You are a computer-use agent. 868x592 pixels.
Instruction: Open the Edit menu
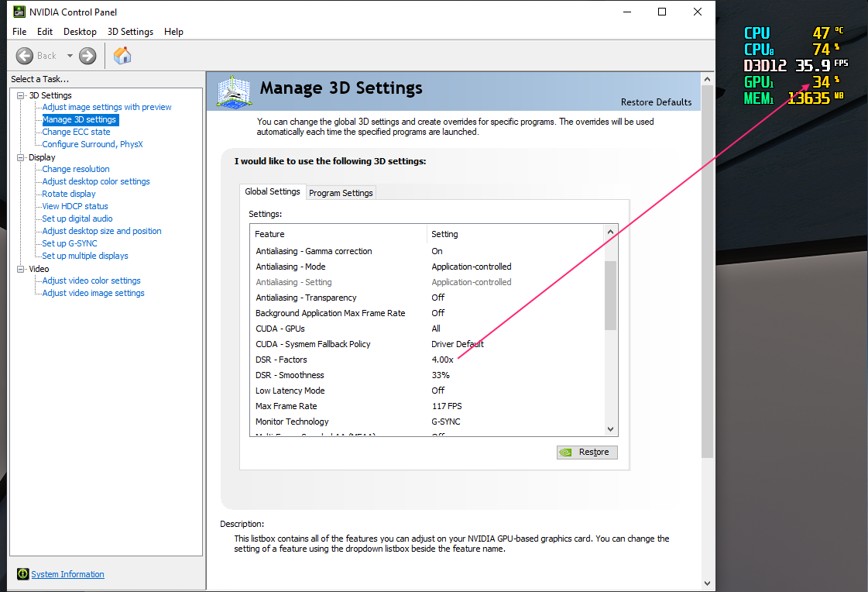click(45, 32)
